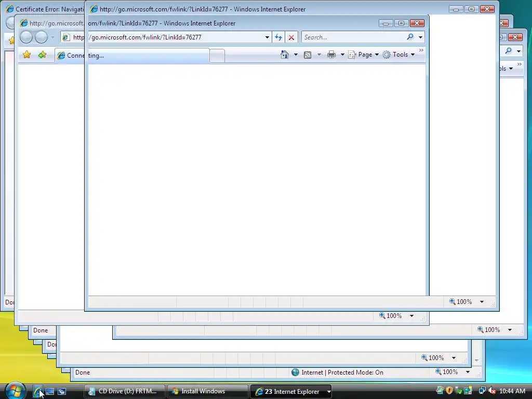Click the Forward navigation button

click(x=42, y=37)
